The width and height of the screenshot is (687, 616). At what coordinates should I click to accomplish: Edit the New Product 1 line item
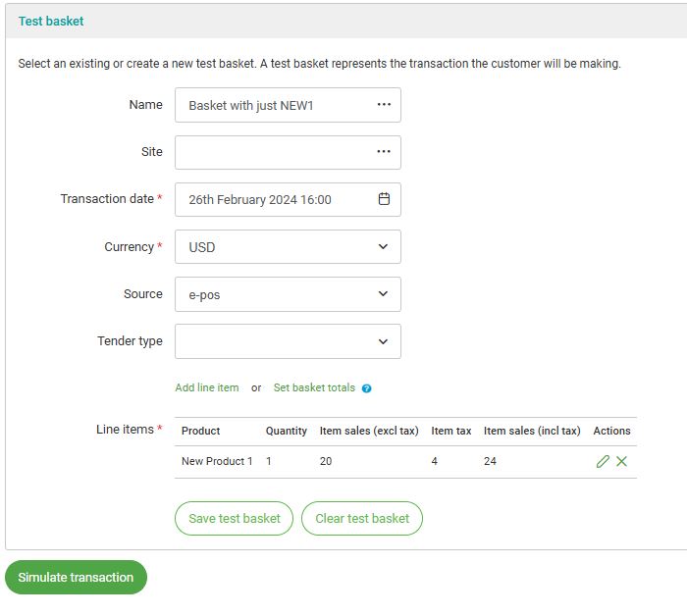coord(603,461)
